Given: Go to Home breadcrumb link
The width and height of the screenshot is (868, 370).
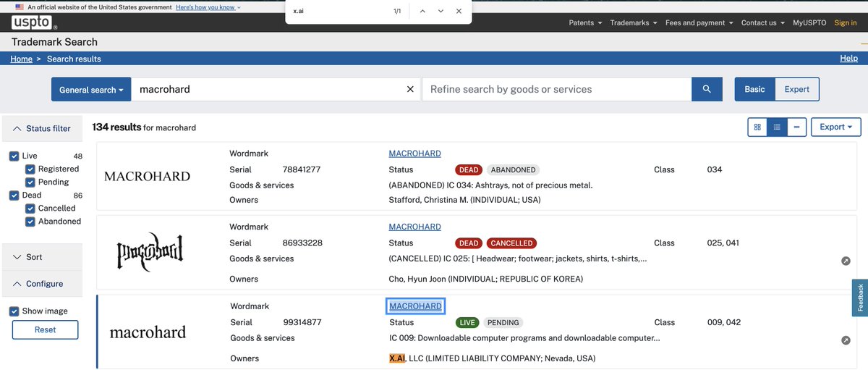Looking at the screenshot, I should point(21,59).
